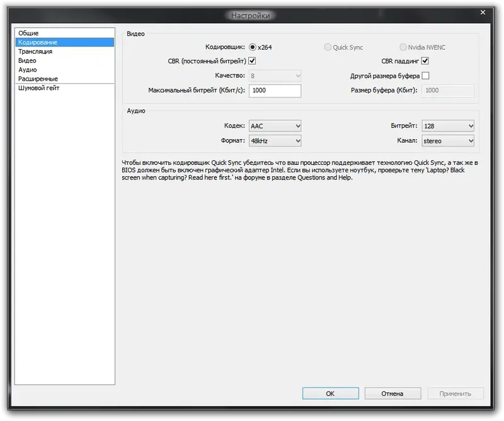Open the audio Битрейт 128 dropdown
Viewport: 504px width, 421px height.
448,126
